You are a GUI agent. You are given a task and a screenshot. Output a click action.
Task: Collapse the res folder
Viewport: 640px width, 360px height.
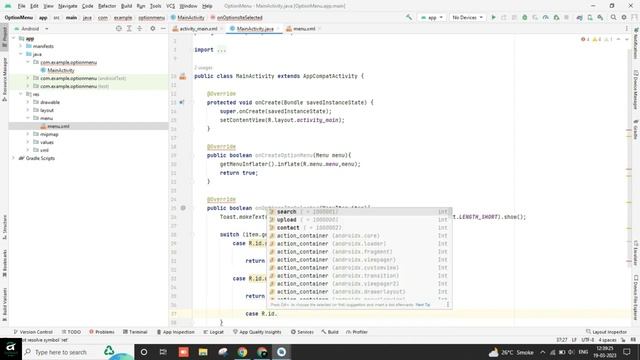coord(21,94)
